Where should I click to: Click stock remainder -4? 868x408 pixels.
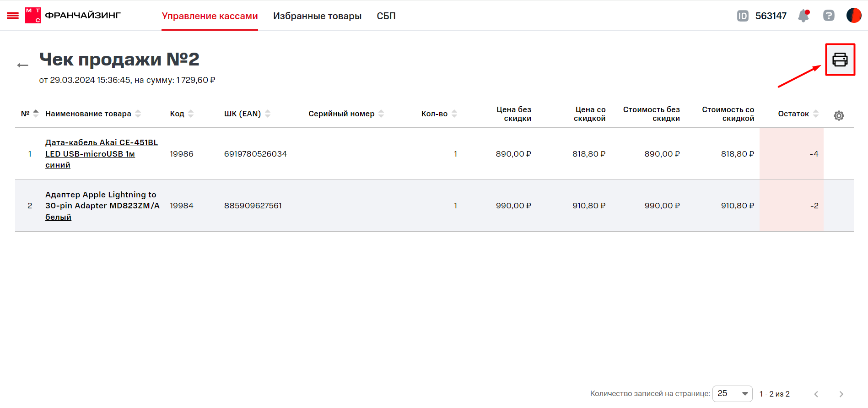pyautogui.click(x=814, y=154)
